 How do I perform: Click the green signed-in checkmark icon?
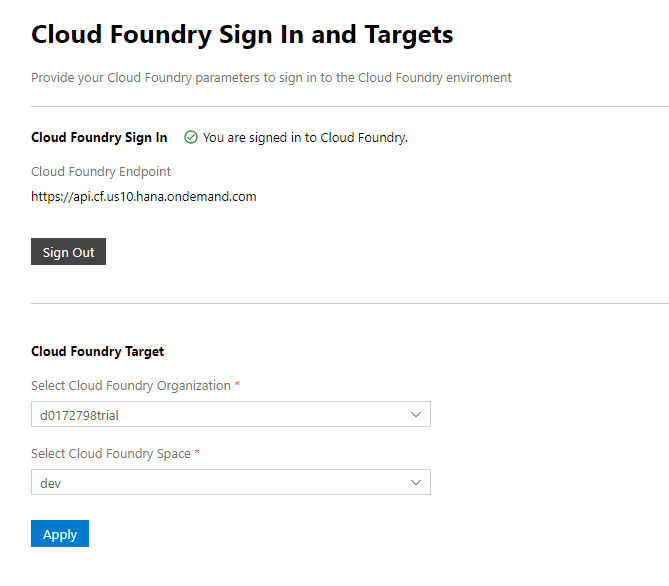pyautogui.click(x=191, y=138)
